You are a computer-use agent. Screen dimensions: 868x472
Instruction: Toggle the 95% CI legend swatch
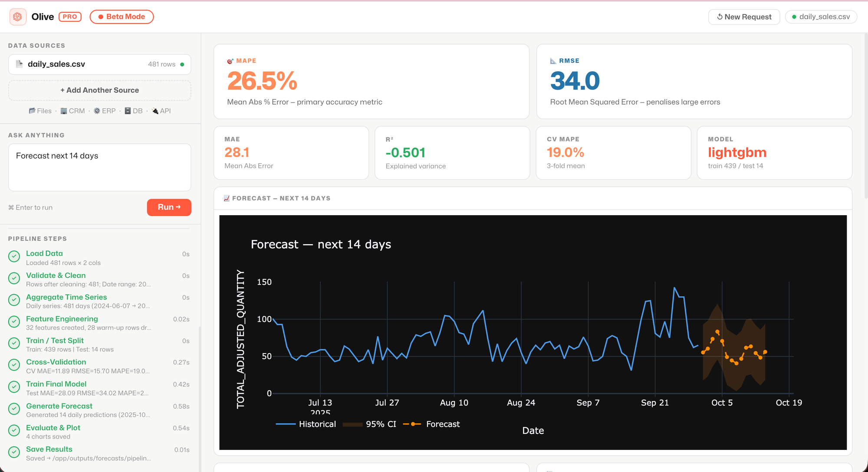(x=352, y=424)
